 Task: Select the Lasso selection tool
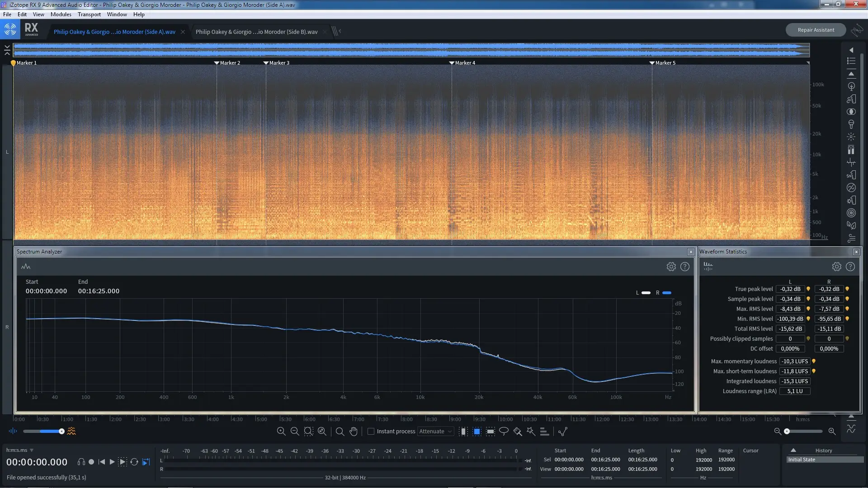pos(504,432)
